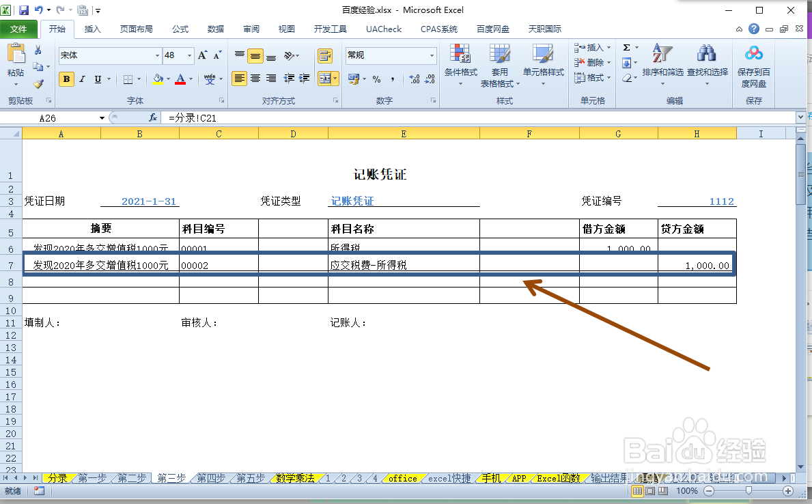
Task: Toggle Wrap Text button
Action: click(x=325, y=55)
